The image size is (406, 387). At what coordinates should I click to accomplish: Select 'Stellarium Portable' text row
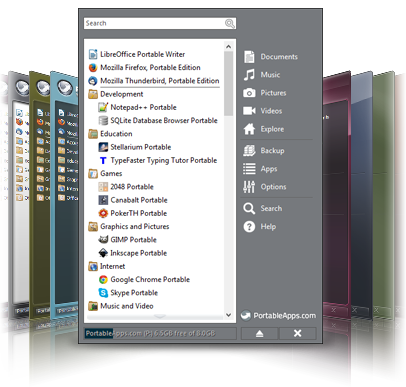(141, 147)
